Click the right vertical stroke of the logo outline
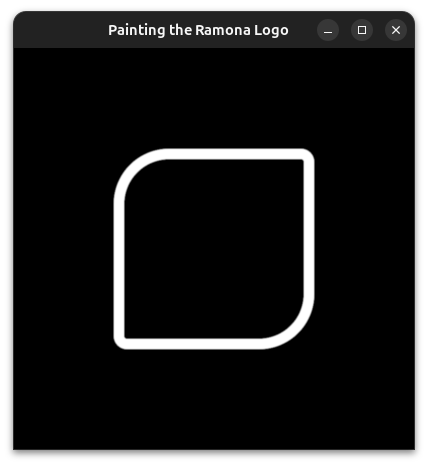The image size is (428, 466). click(309, 228)
